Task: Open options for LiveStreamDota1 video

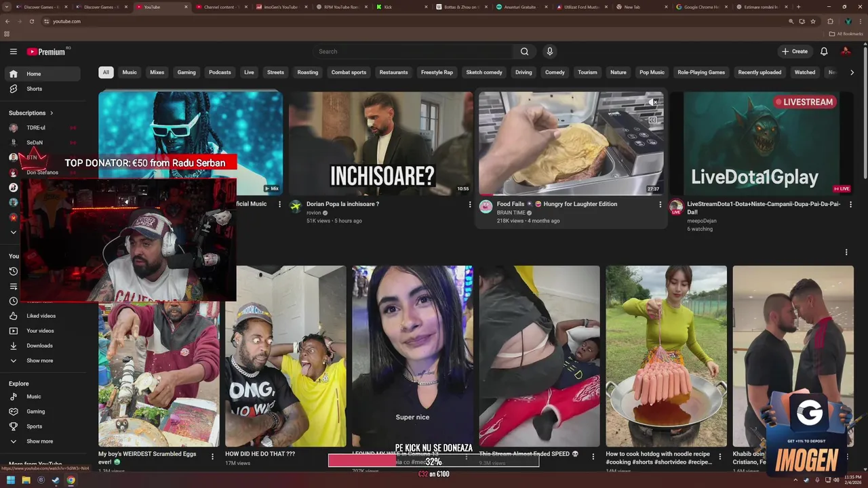Action: [850, 205]
